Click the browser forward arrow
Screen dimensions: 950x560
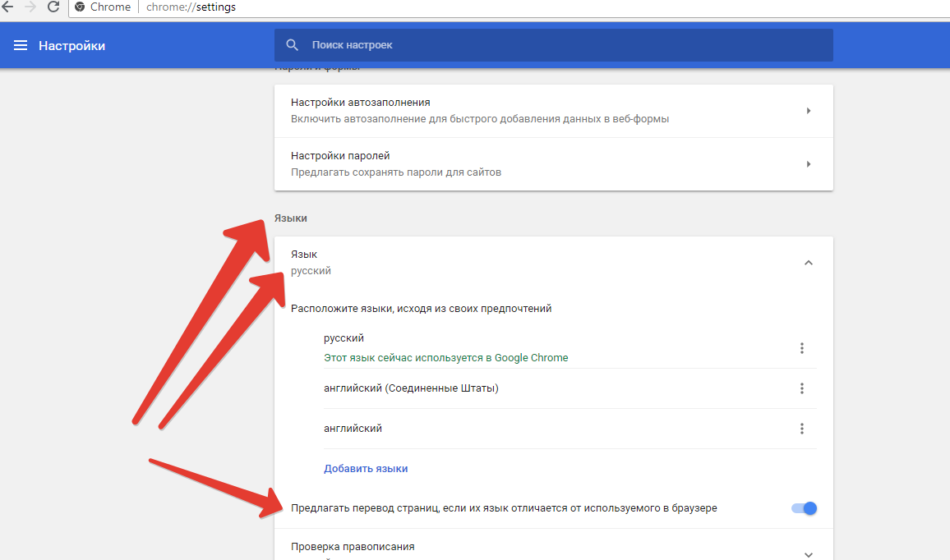[30, 7]
